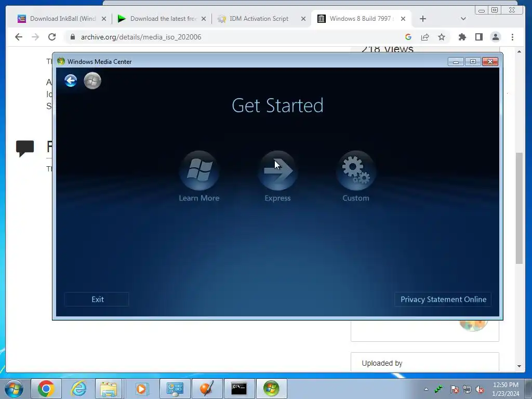Share this page from address bar
The image size is (532, 399).
425,37
